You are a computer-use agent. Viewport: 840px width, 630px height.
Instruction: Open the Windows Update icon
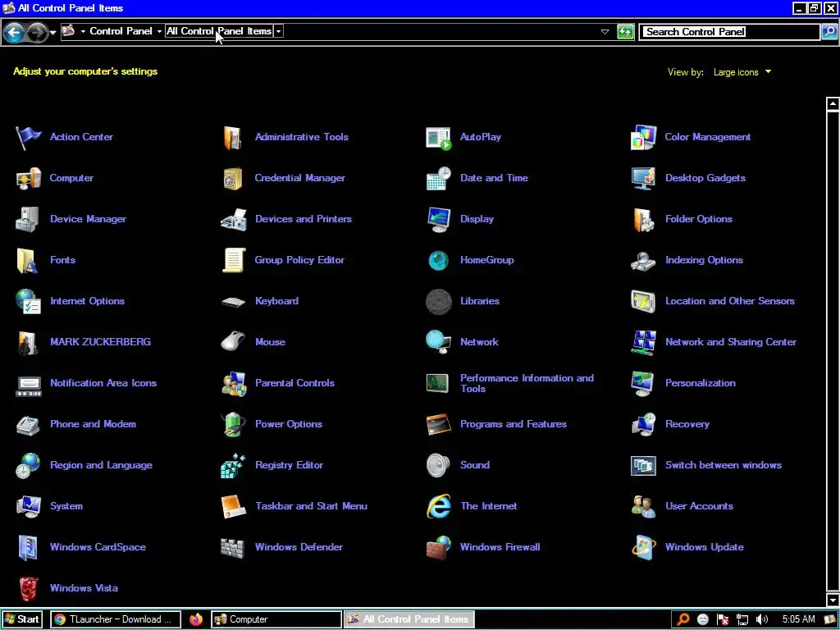643,547
